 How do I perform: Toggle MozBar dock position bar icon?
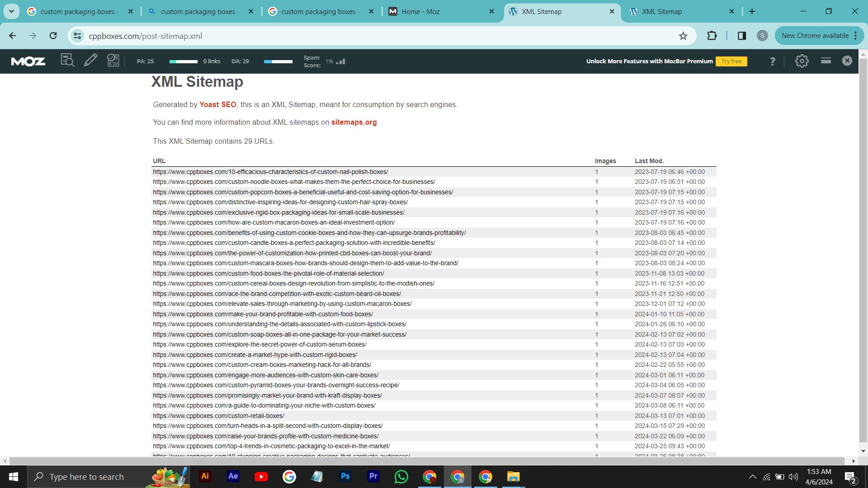pos(826,61)
